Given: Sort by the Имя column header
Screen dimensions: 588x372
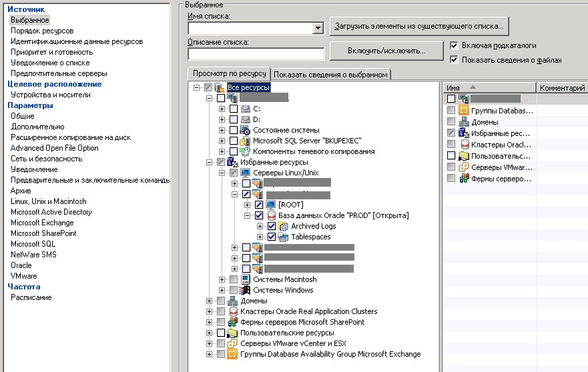Looking at the screenshot, I should coord(489,87).
